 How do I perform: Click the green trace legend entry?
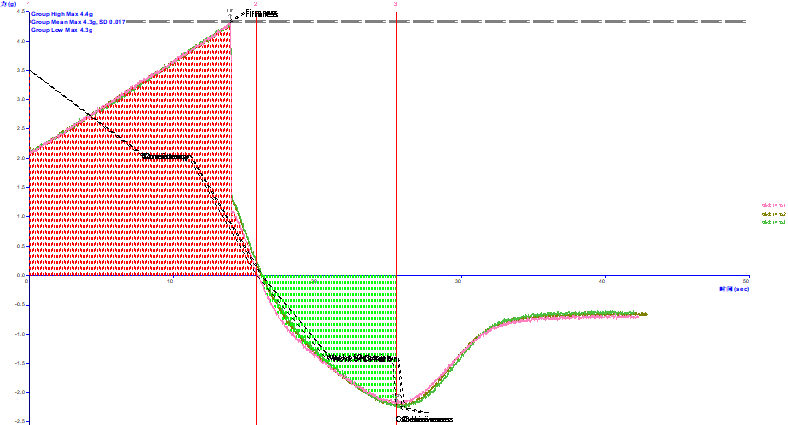(773, 222)
